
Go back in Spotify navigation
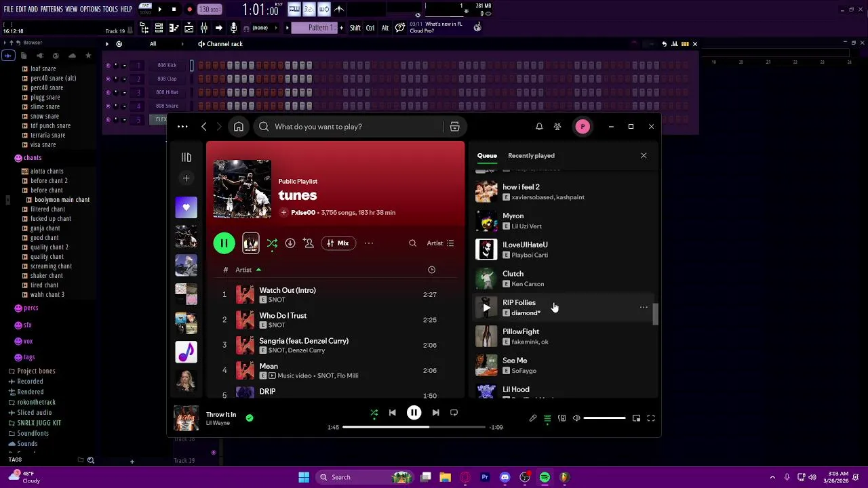tap(203, 127)
